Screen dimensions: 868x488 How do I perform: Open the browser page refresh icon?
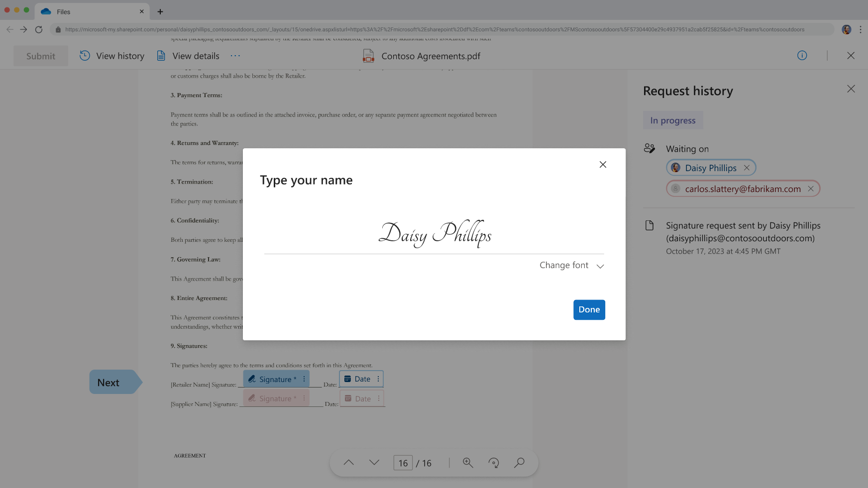tap(39, 29)
